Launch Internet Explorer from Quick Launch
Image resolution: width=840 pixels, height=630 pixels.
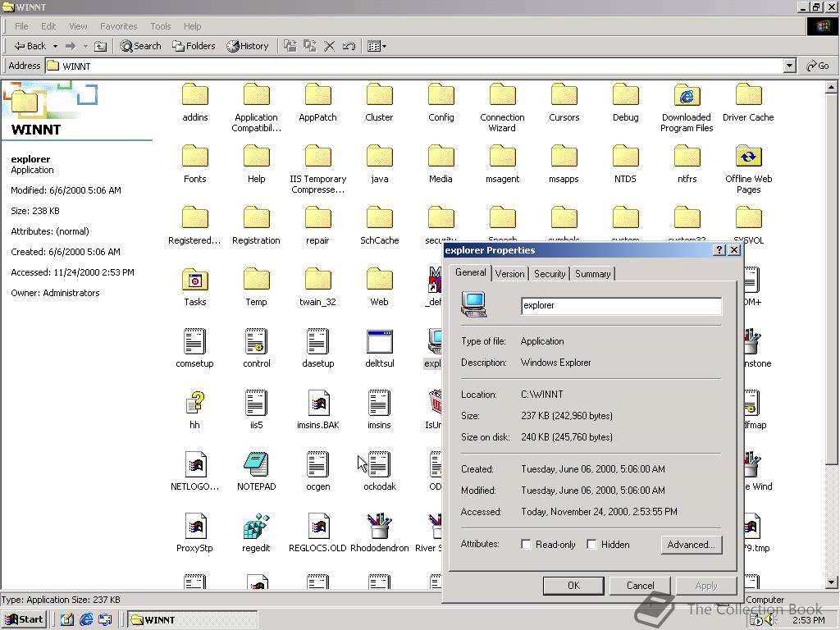pos(86,620)
